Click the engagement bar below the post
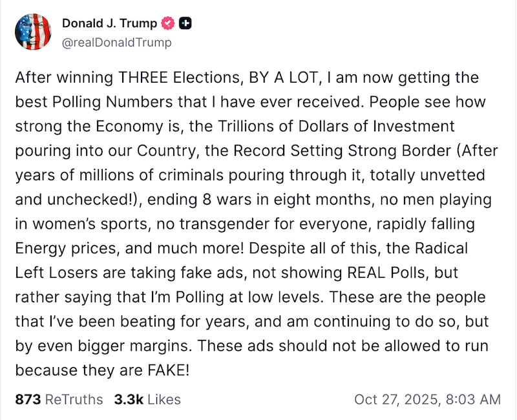Viewport: 517px width, 420px height. pos(258,399)
